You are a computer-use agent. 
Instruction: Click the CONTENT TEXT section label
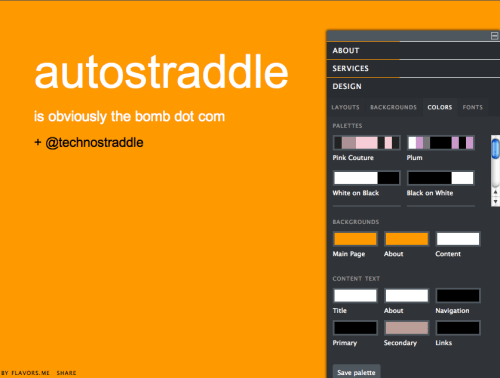coord(356,278)
